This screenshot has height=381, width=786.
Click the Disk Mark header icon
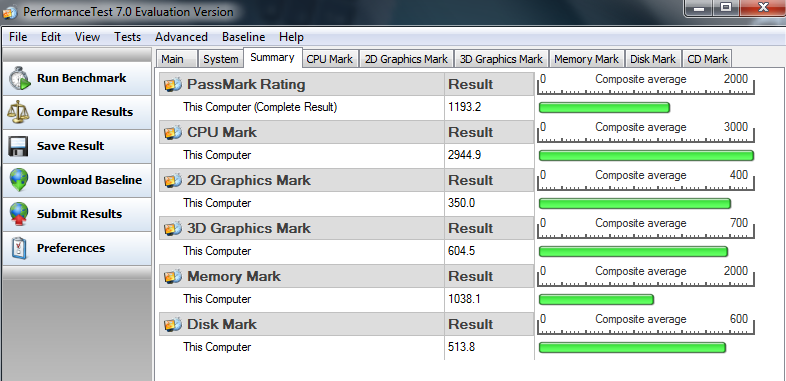(x=172, y=325)
